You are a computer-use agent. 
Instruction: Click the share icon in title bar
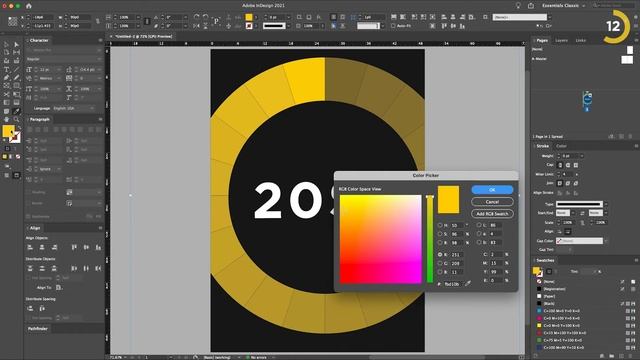click(531, 6)
